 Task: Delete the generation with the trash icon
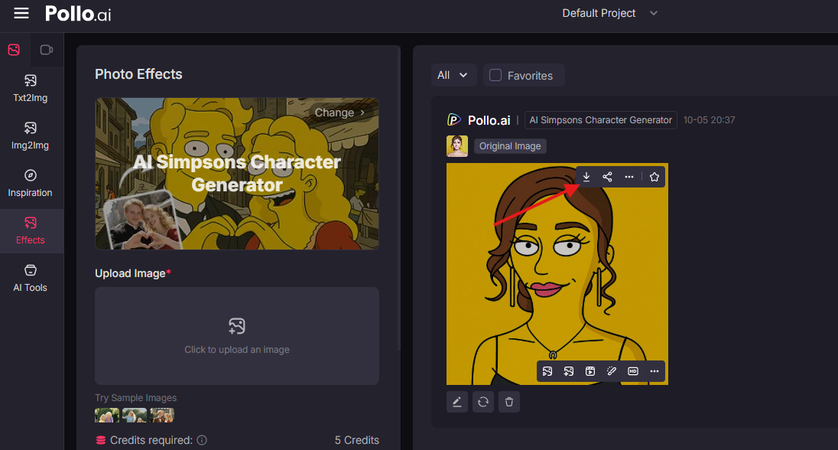509,401
